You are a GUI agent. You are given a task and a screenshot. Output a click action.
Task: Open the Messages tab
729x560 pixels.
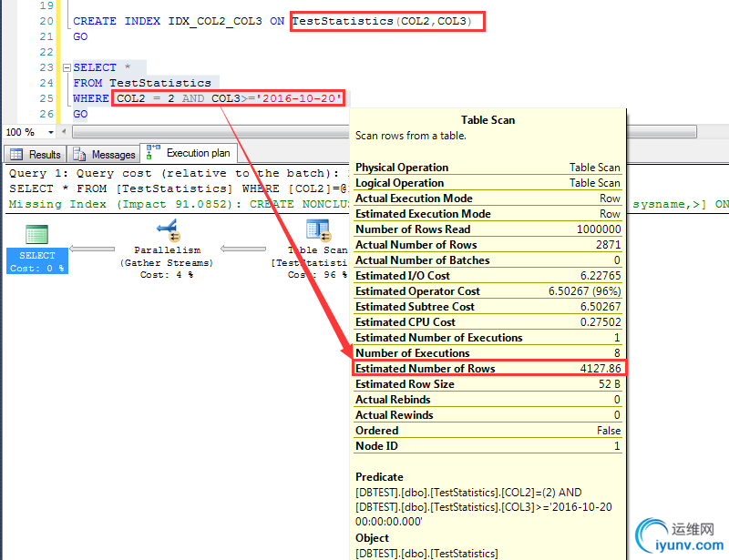point(104,154)
